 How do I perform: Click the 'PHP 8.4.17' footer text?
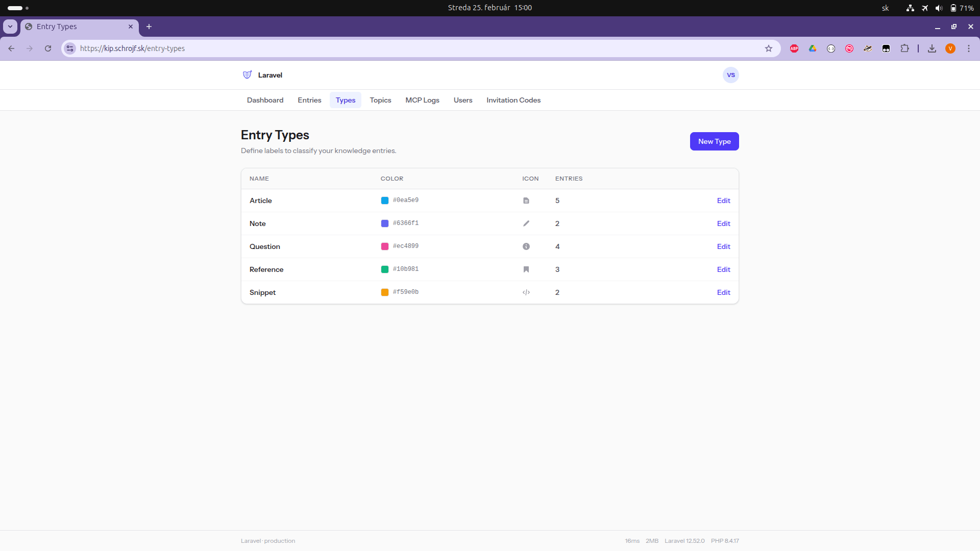pyautogui.click(x=725, y=541)
